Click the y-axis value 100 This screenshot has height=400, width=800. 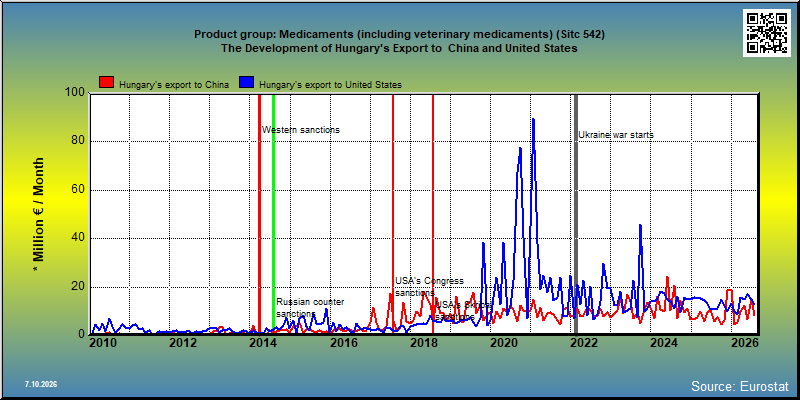(x=75, y=92)
